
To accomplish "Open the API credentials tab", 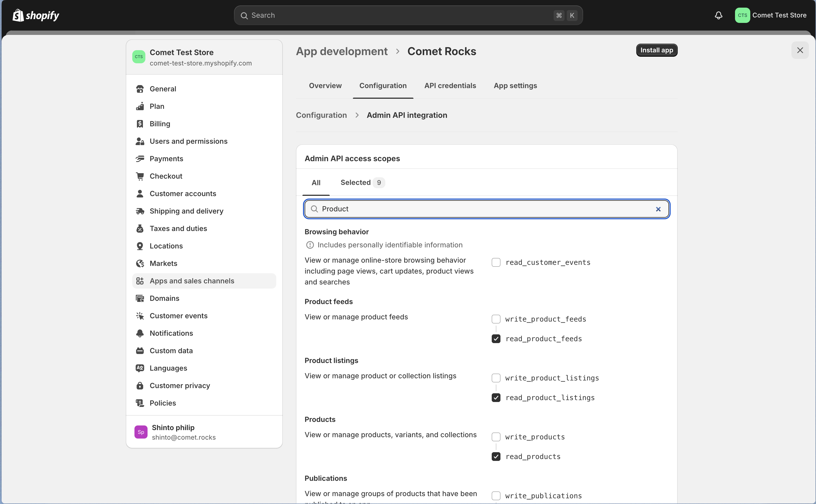I will pos(450,86).
